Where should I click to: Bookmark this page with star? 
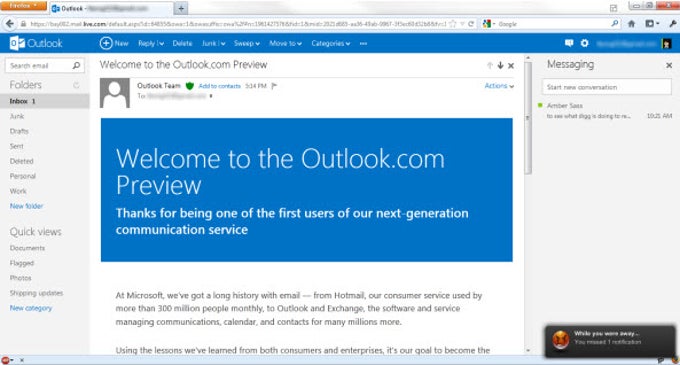[453, 24]
